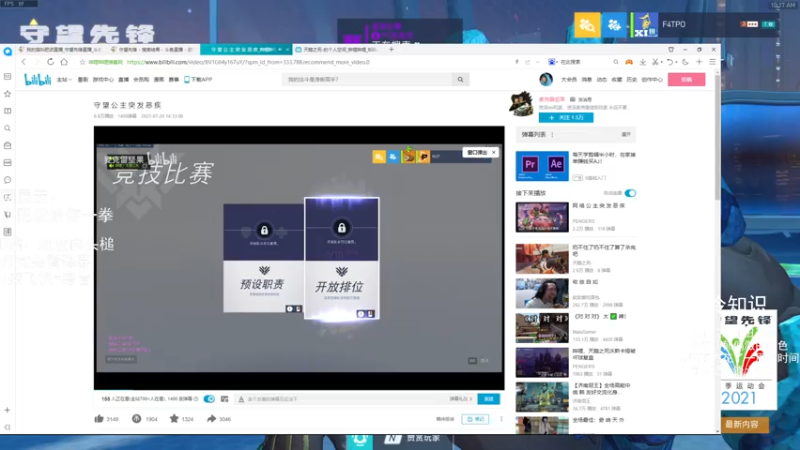Toggle the autoplay next switch
The width and height of the screenshot is (800, 450).
tap(630, 193)
